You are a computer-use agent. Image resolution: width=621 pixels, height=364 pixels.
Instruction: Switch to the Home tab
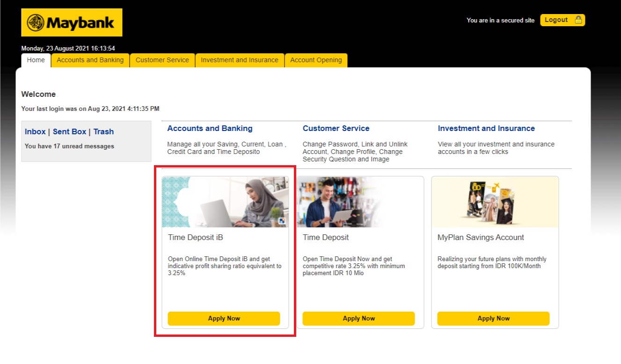(x=36, y=60)
